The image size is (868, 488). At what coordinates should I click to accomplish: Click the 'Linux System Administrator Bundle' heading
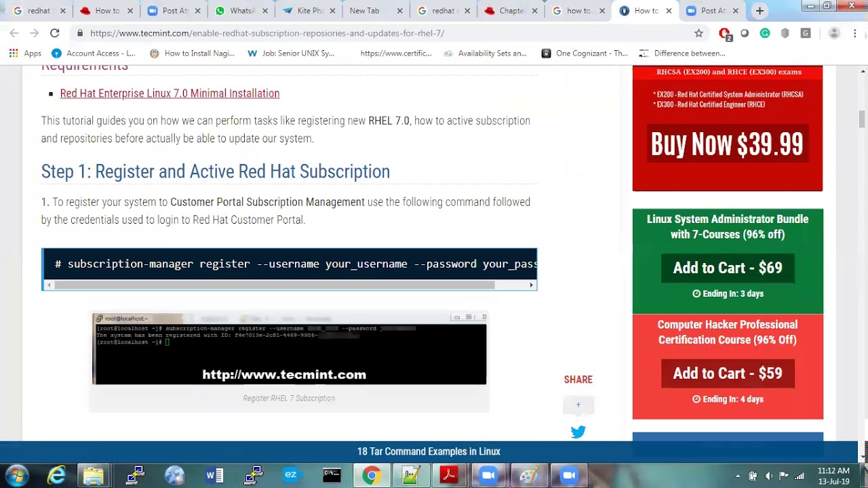pos(728,226)
